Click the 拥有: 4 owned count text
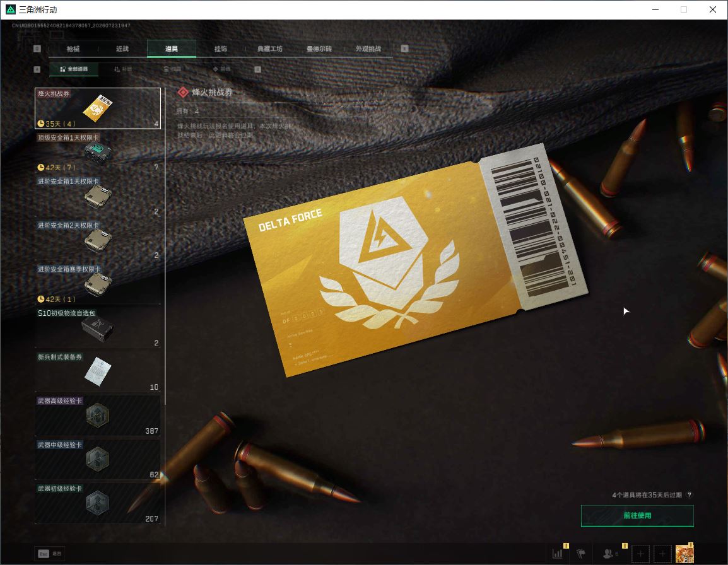Viewport: 728px width, 565px height. [187, 112]
